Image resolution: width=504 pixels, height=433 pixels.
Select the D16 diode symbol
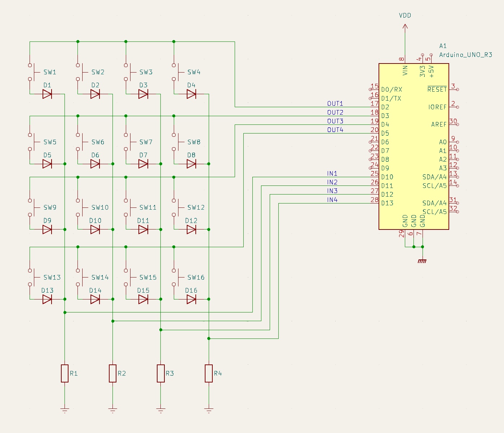191,299
